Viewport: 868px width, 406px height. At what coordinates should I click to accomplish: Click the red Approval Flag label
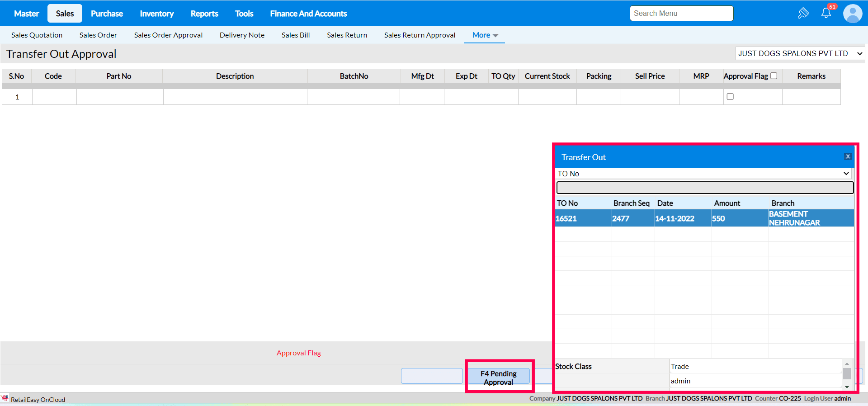point(299,353)
